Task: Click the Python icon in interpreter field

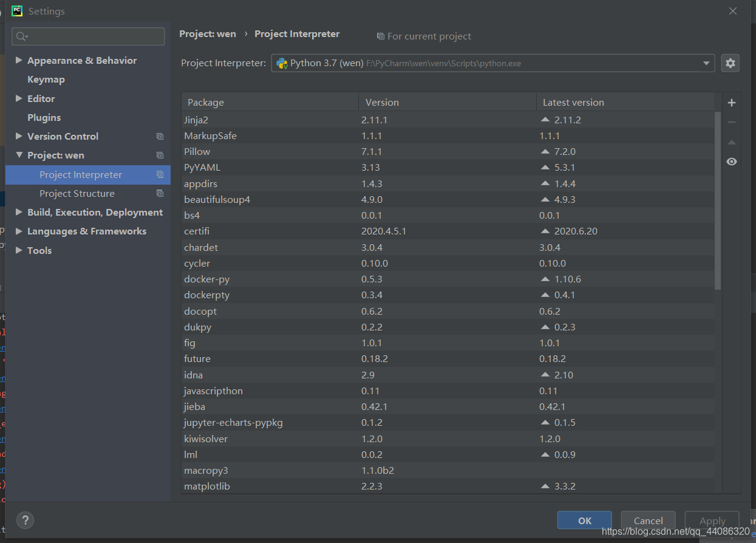Action: (x=282, y=63)
